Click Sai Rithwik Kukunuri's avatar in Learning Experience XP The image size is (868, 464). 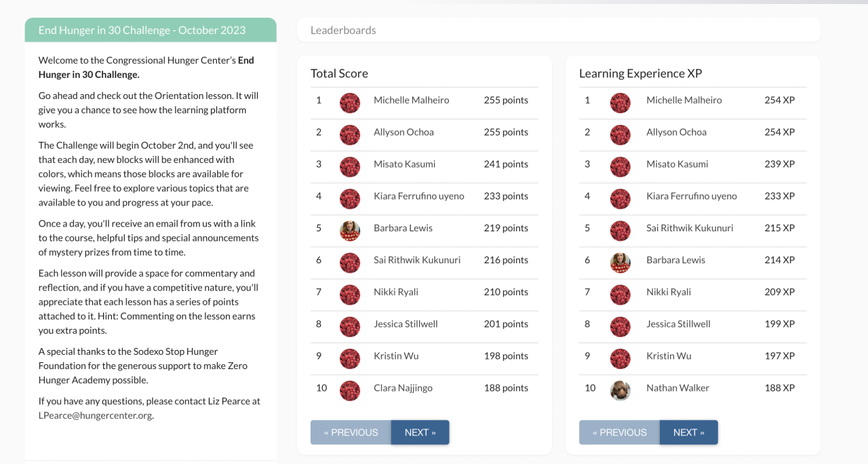(x=620, y=231)
